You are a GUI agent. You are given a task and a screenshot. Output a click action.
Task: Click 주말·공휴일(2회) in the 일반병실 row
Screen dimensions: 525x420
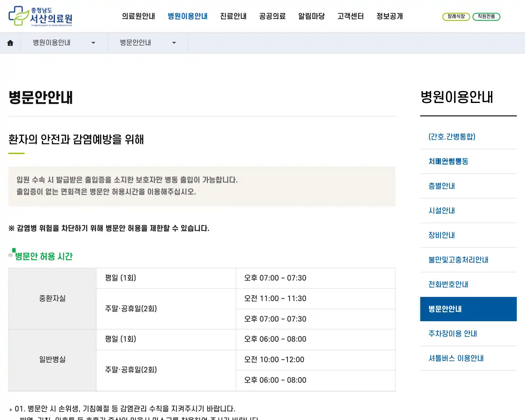pos(166,370)
